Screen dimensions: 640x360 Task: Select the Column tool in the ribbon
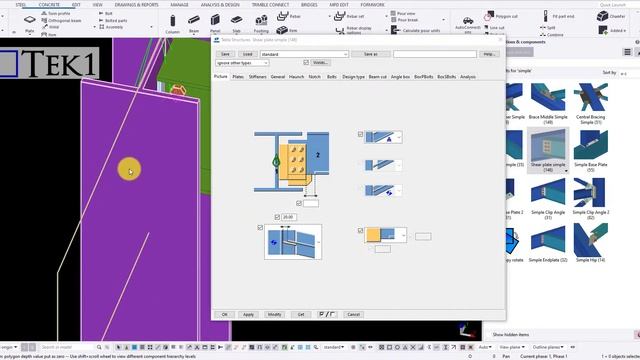point(172,23)
